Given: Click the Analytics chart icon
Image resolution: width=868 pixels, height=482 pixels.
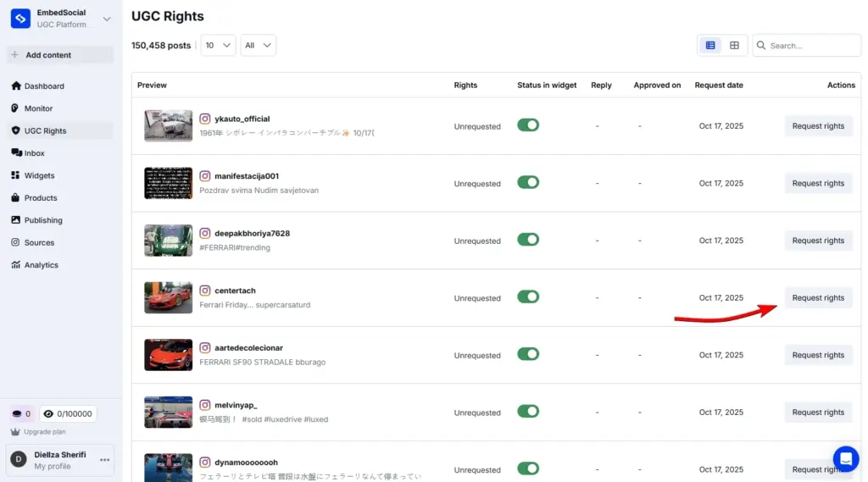Looking at the screenshot, I should point(15,264).
